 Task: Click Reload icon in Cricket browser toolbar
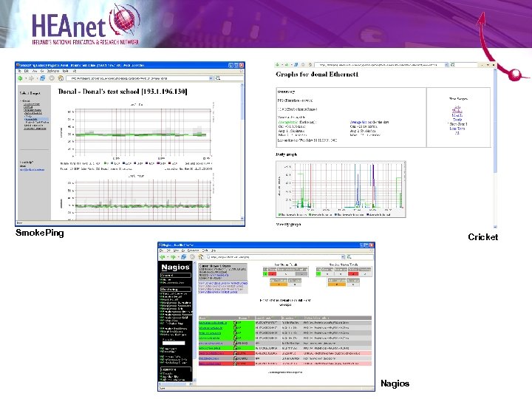[296, 64]
